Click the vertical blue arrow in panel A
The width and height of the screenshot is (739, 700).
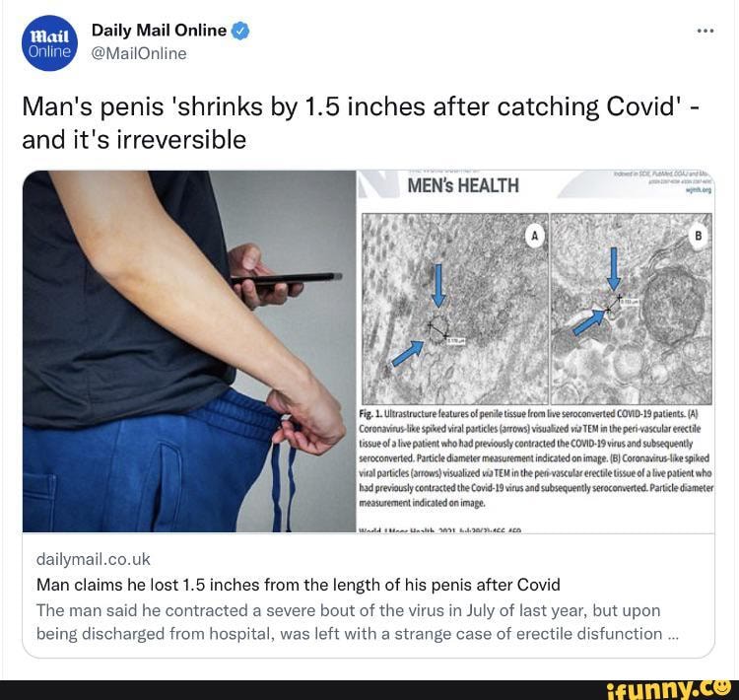[x=438, y=285]
